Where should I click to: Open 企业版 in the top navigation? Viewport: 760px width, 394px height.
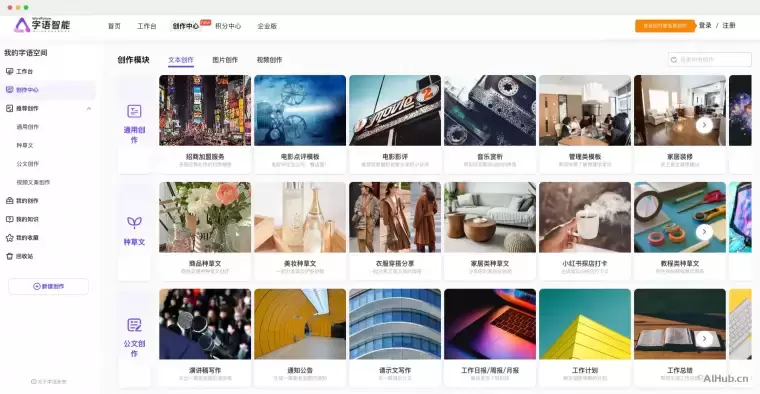click(x=267, y=26)
